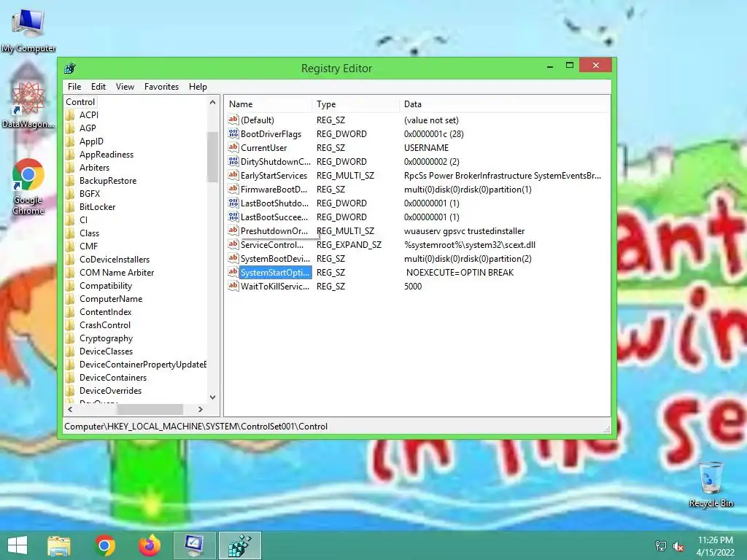The image size is (747, 560).
Task: Click the DWORD icon of LastBootShutdo... value
Action: [233, 203]
